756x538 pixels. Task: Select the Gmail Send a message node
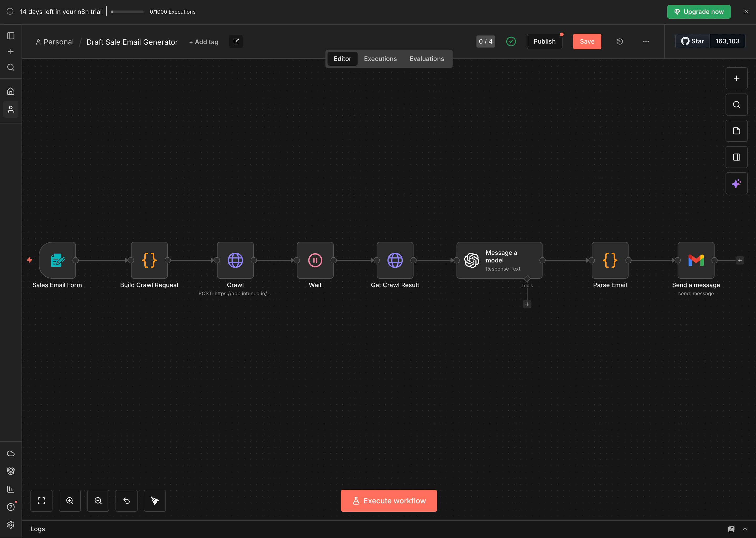tap(696, 260)
